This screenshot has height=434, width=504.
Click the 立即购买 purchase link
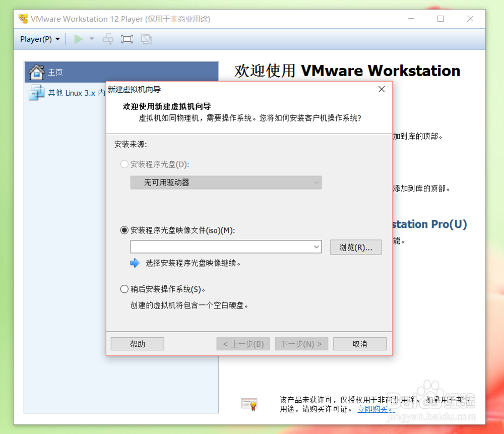(x=375, y=409)
